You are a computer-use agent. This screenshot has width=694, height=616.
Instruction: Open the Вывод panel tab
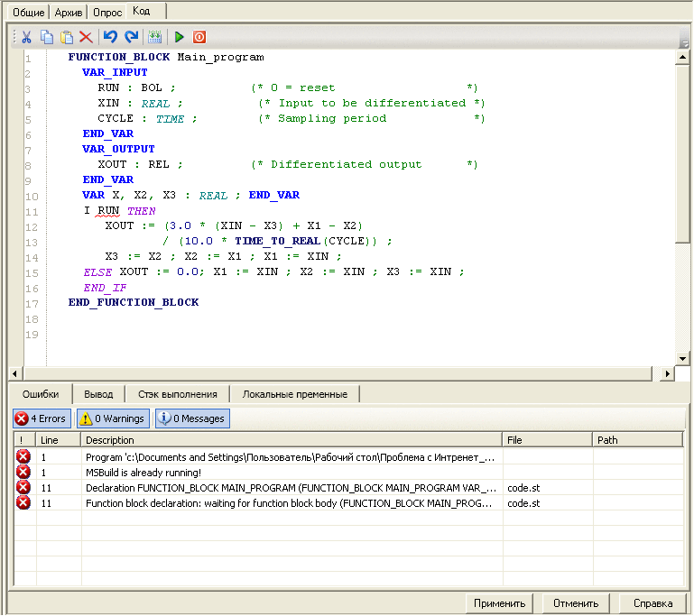[98, 394]
